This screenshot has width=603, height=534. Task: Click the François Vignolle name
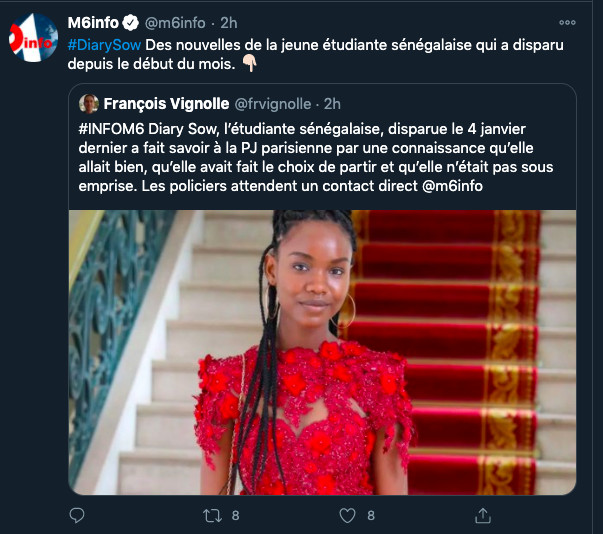[165, 103]
